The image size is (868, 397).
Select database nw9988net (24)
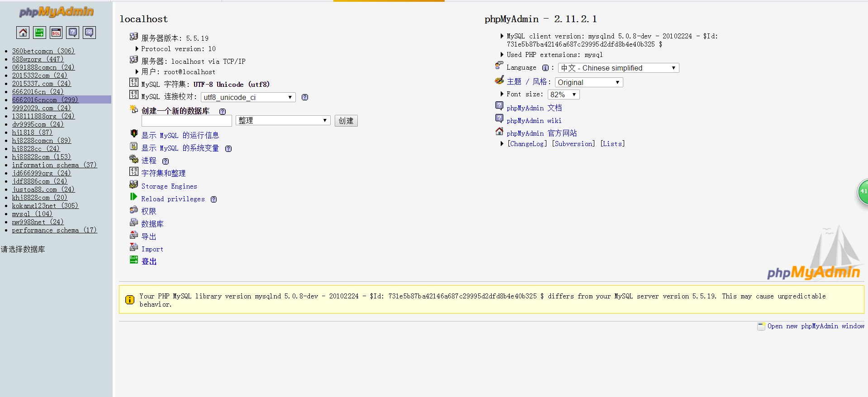click(38, 222)
